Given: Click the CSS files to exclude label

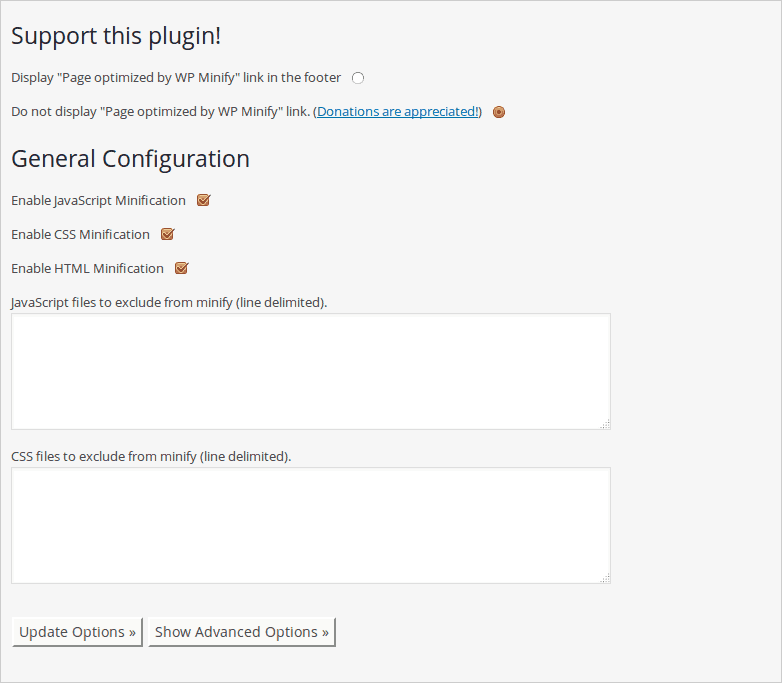Looking at the screenshot, I should [151, 456].
